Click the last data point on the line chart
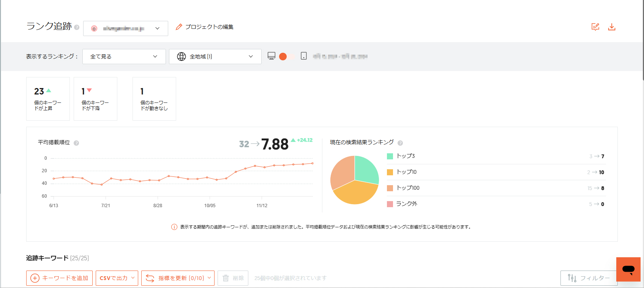Viewport: 644px width, 288px height. click(313, 163)
